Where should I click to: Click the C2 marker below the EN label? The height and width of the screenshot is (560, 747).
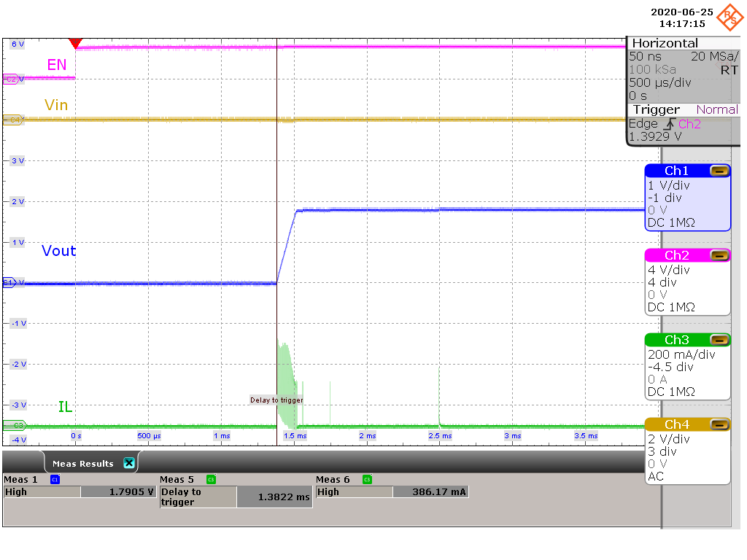pyautogui.click(x=11, y=79)
